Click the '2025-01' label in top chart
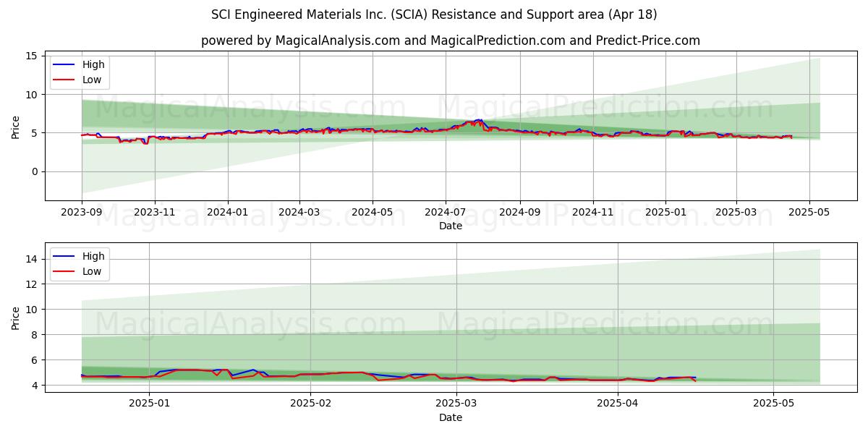868x434 pixels. point(665,213)
